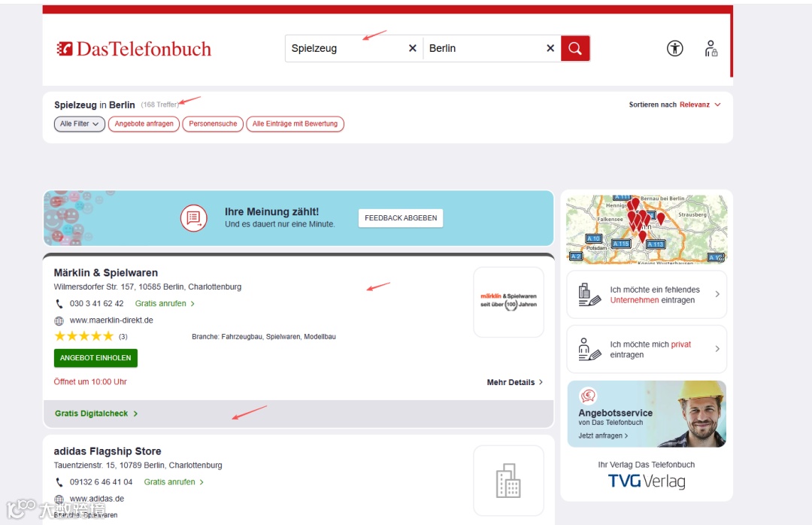812x525 pixels.
Task: Click the ANGEBOT EINHOLEN button
Action: coord(95,358)
